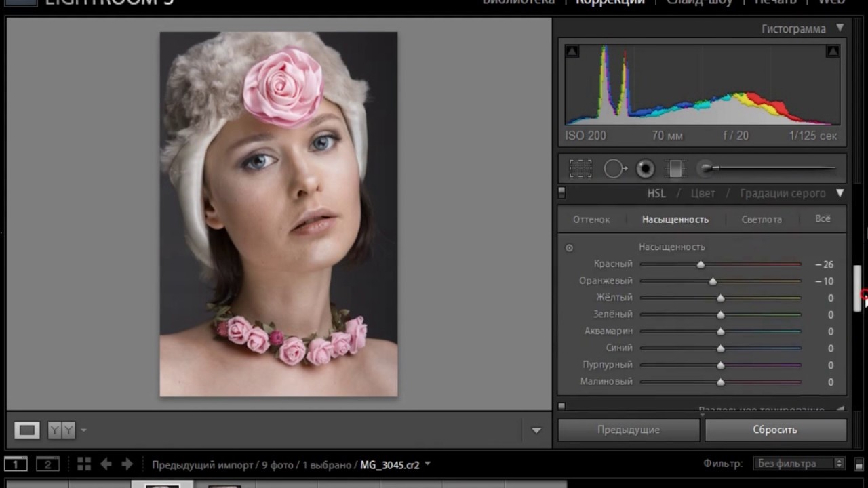Click the Предыдущие button
This screenshot has height=488, width=868.
click(x=629, y=430)
